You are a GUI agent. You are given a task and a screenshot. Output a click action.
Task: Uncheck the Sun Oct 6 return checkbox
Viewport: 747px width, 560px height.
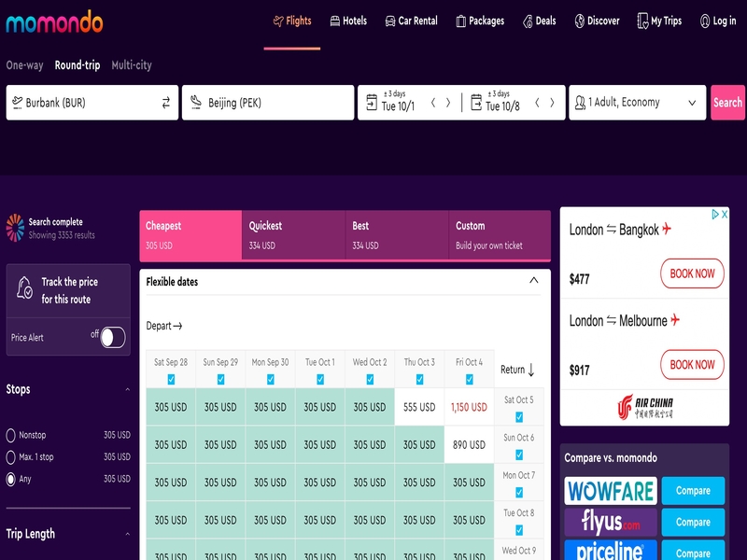(x=519, y=455)
